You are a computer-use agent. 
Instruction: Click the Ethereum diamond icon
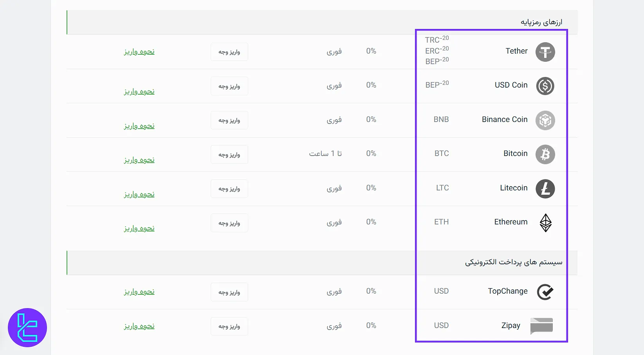[545, 223]
